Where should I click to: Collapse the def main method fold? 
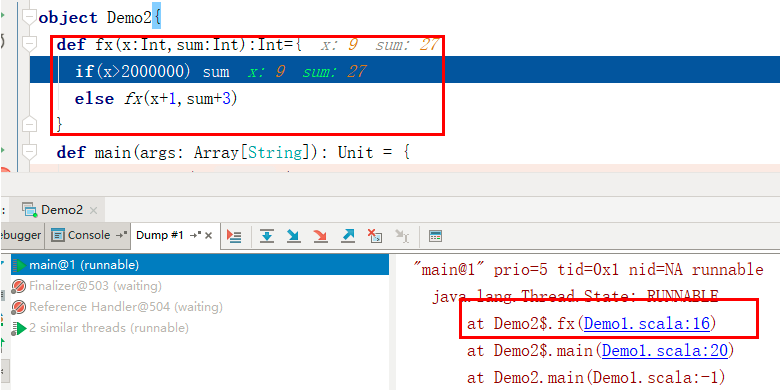(x=30, y=151)
